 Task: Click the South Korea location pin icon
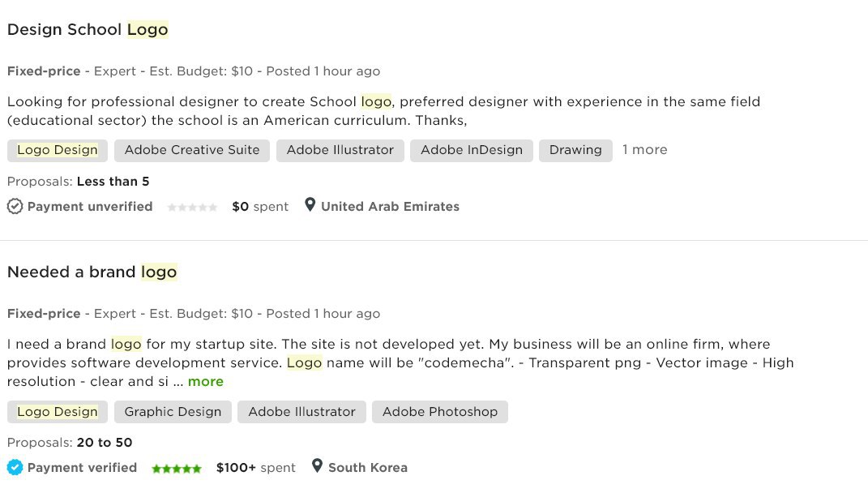317,466
